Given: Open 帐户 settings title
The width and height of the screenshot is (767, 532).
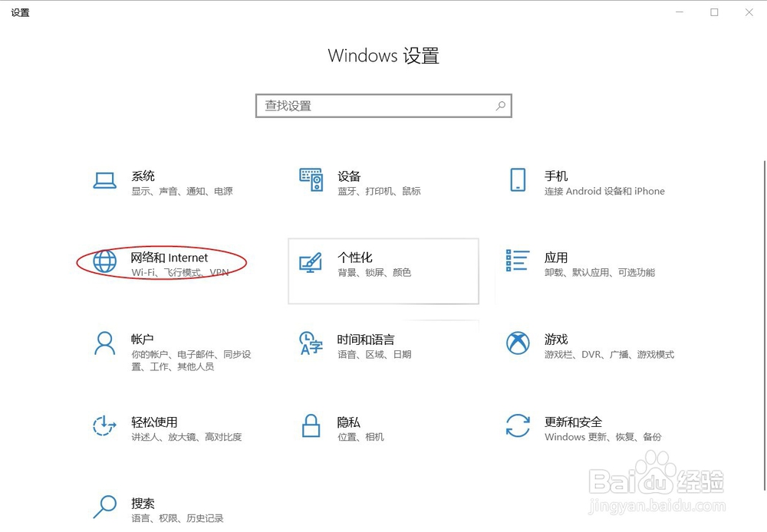Looking at the screenshot, I should pos(143,339).
